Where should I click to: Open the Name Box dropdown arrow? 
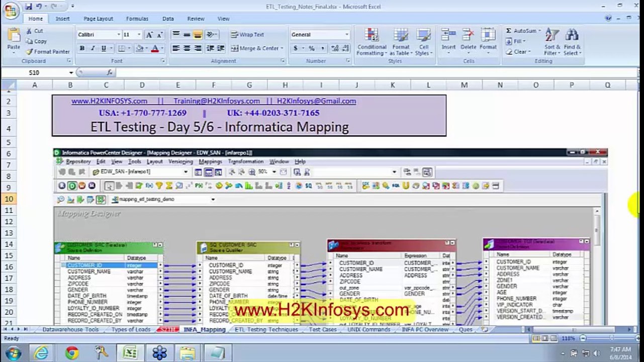pos(71,72)
